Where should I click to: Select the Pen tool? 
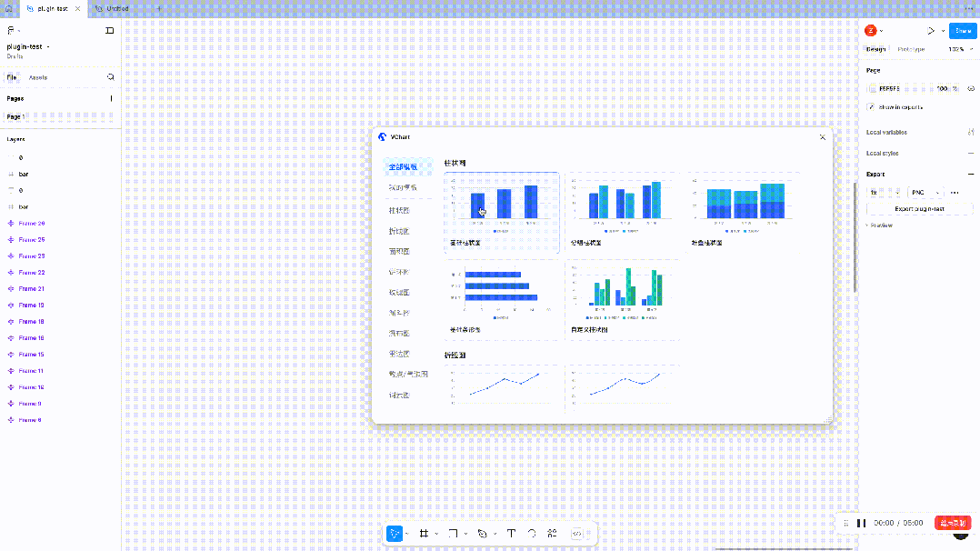(482, 534)
